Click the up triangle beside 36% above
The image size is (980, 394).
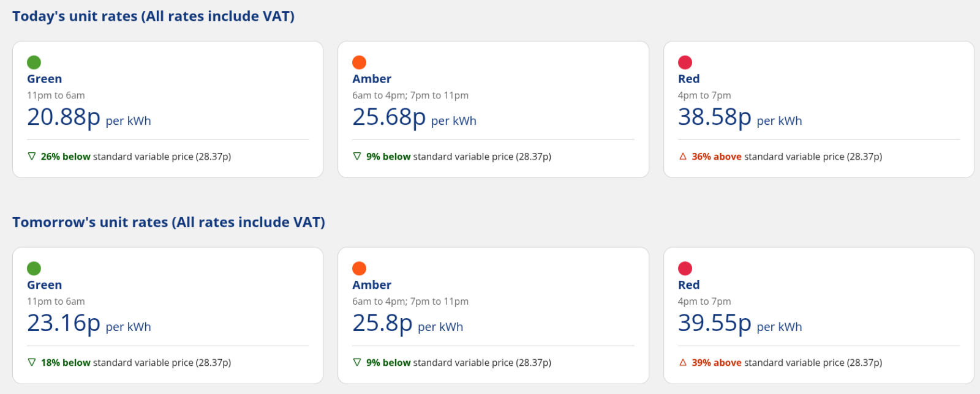683,157
